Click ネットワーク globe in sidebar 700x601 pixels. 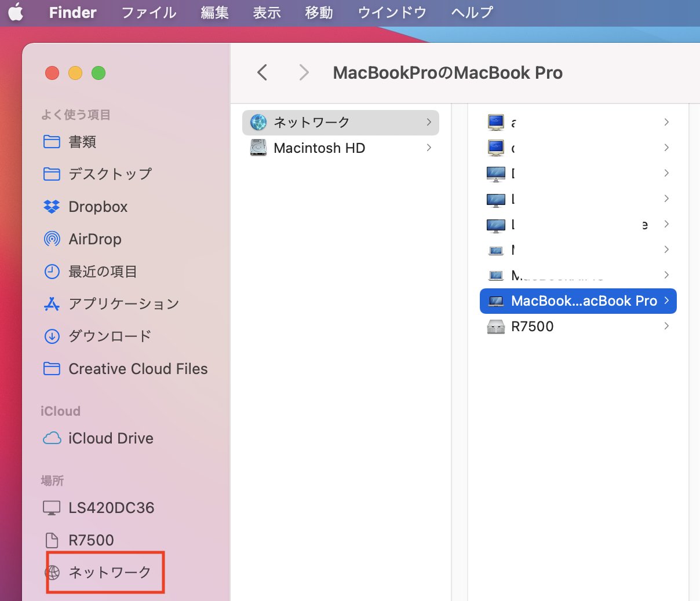[53, 573]
